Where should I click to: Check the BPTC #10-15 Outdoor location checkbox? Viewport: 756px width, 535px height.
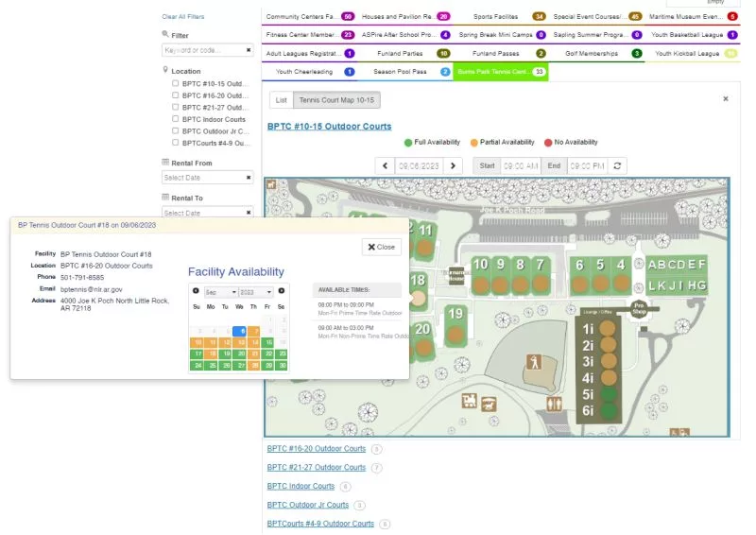(x=176, y=83)
